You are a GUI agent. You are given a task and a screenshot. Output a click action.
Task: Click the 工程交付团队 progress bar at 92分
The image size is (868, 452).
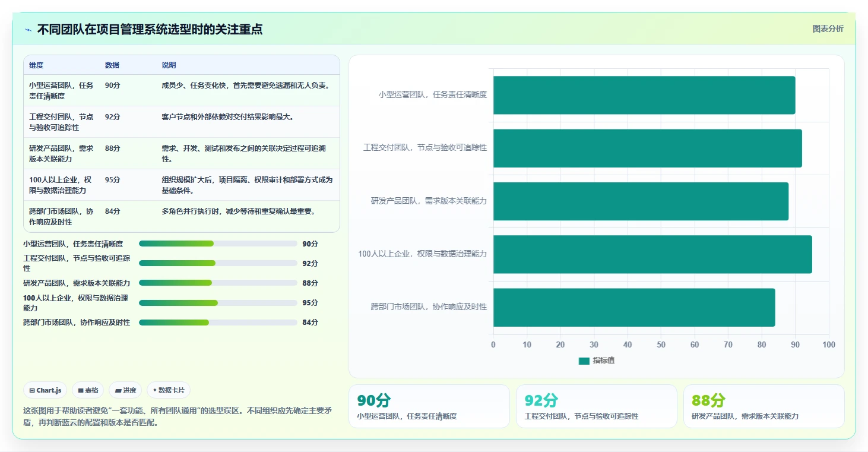(218, 263)
